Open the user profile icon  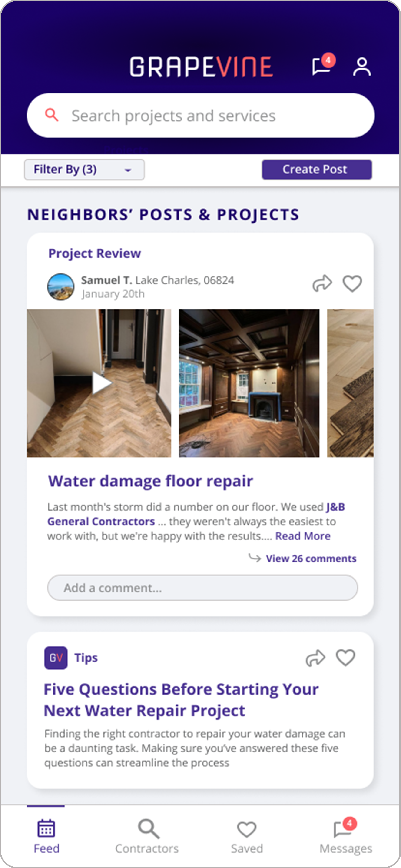tap(362, 67)
